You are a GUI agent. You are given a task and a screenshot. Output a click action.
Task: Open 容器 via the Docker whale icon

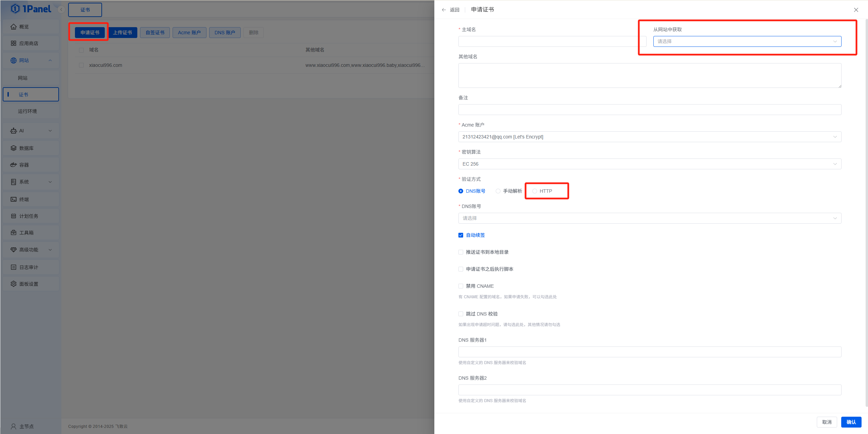pos(14,165)
